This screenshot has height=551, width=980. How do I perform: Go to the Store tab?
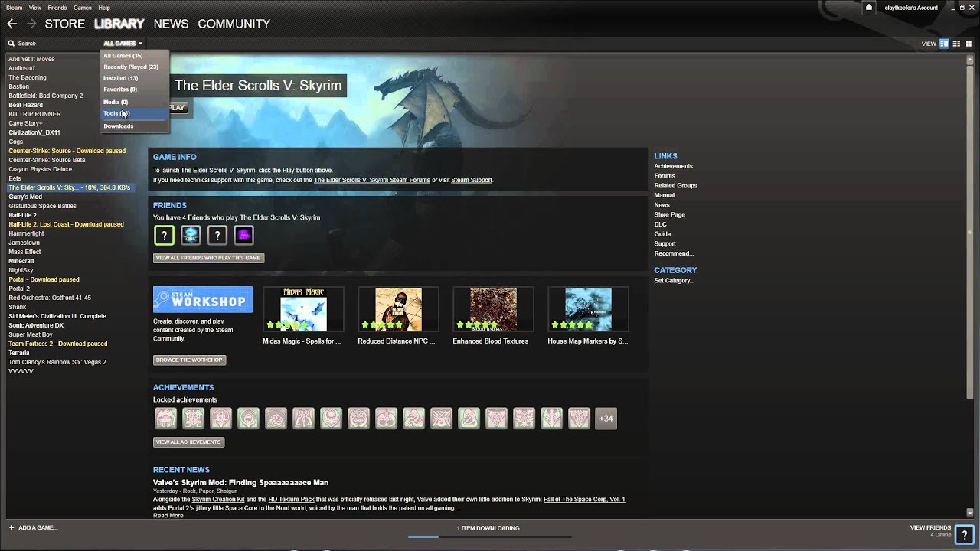[65, 24]
